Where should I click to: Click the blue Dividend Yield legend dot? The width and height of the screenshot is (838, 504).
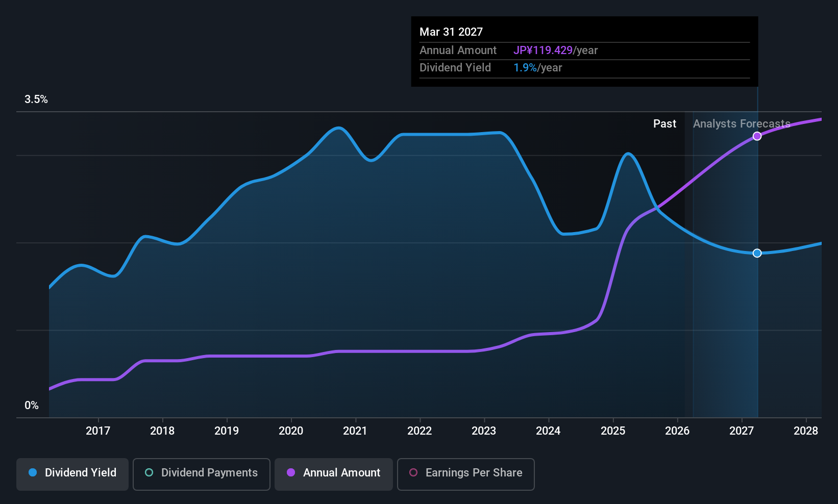point(33,472)
